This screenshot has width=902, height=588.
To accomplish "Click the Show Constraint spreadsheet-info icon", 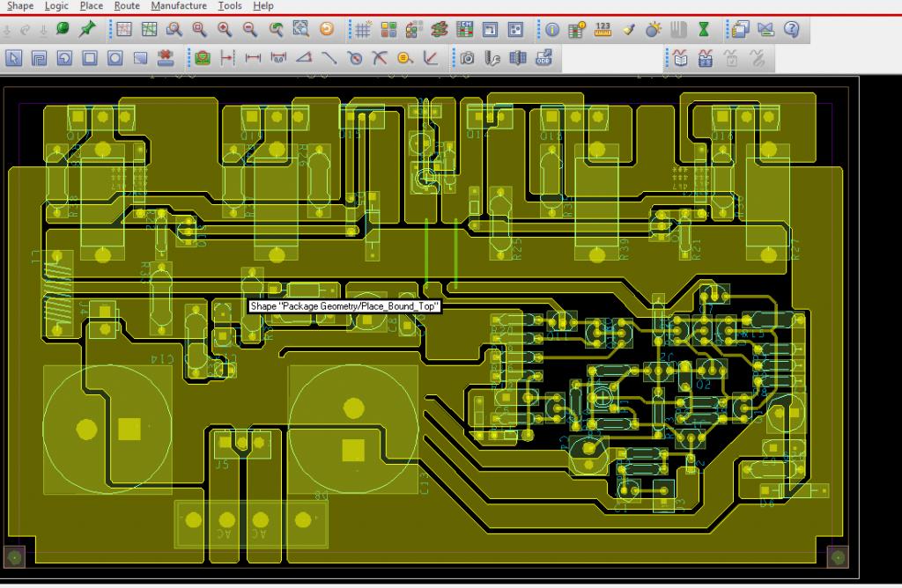I will click(577, 29).
